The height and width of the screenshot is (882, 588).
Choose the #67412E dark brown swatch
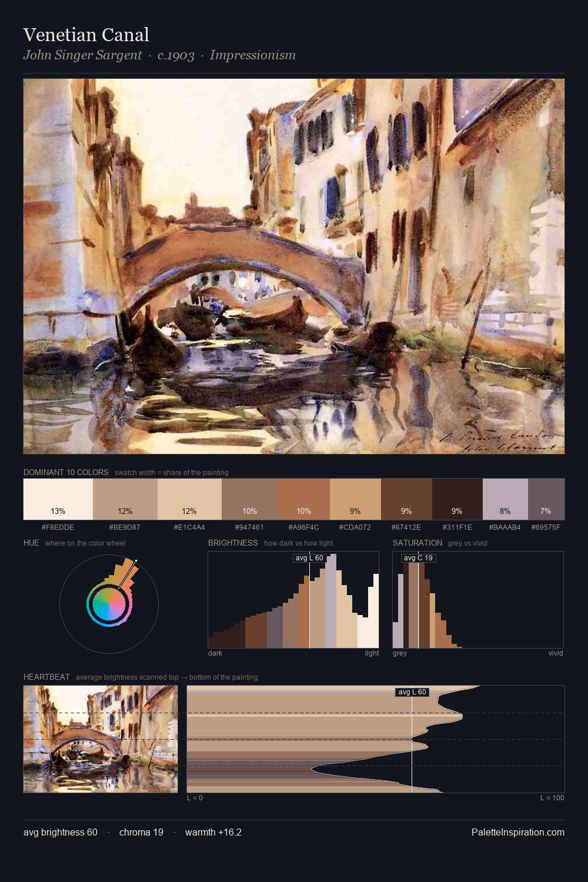pos(406,499)
